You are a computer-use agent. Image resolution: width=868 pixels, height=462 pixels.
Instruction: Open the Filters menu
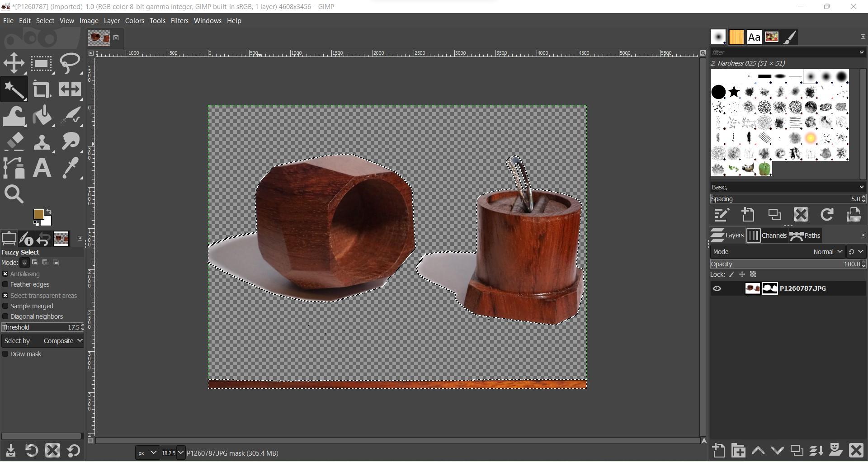tap(179, 20)
